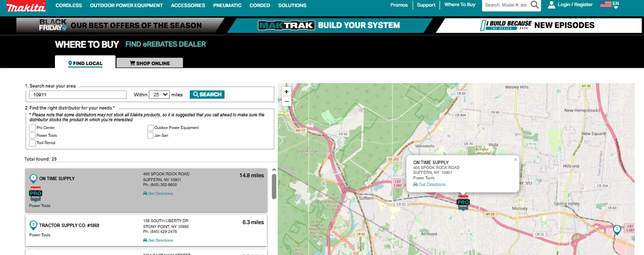This screenshot has width=644, height=255.
Task: Click the US flag language icon
Action: (606, 4)
